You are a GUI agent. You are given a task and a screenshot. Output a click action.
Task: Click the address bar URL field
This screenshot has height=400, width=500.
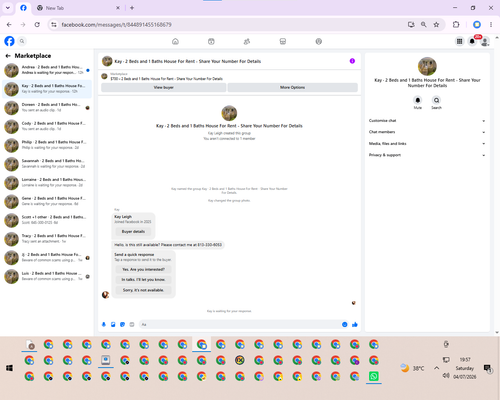click(x=230, y=25)
